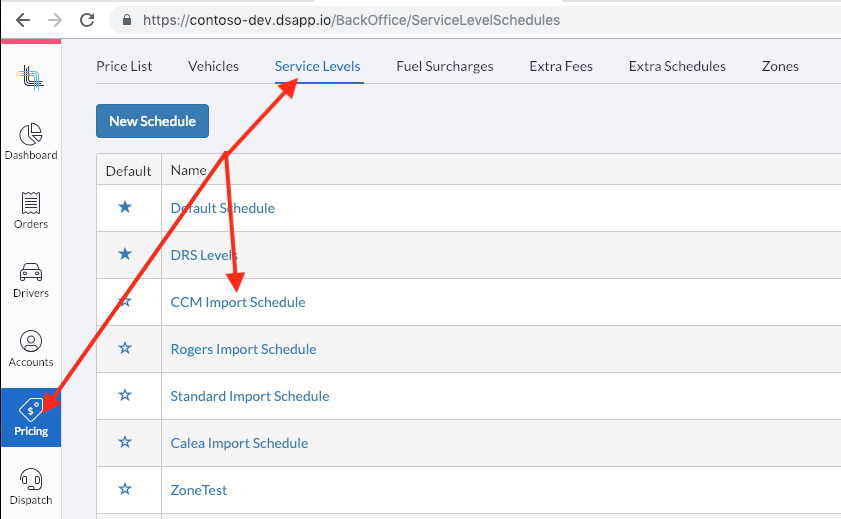Click the browser address bar URL
This screenshot has height=519, width=841.
(x=351, y=20)
